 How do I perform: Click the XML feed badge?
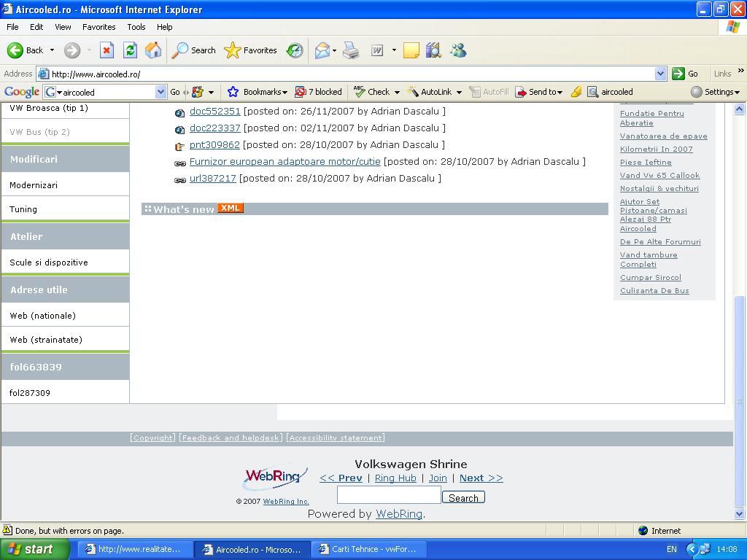coord(231,208)
